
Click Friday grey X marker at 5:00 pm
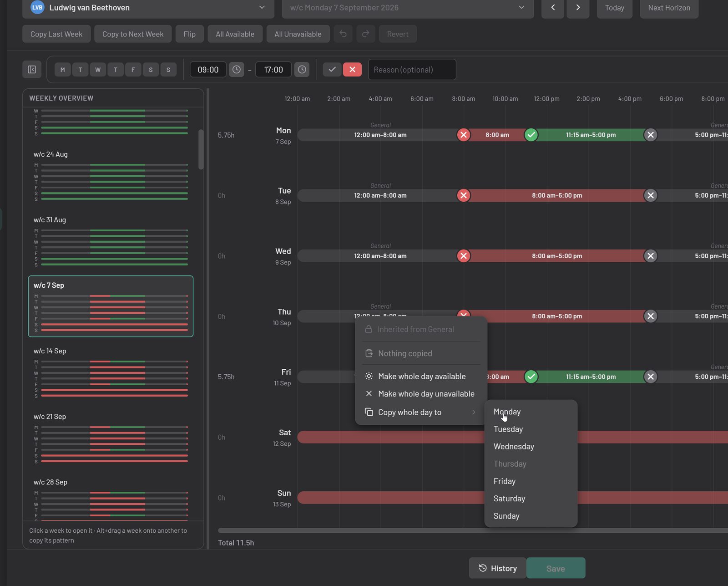point(651,377)
